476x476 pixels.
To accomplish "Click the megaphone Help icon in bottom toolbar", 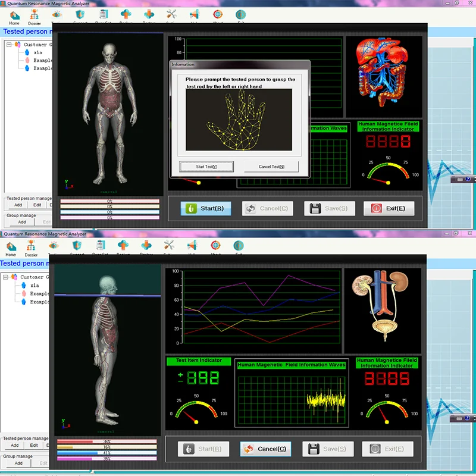I will 192,246.
